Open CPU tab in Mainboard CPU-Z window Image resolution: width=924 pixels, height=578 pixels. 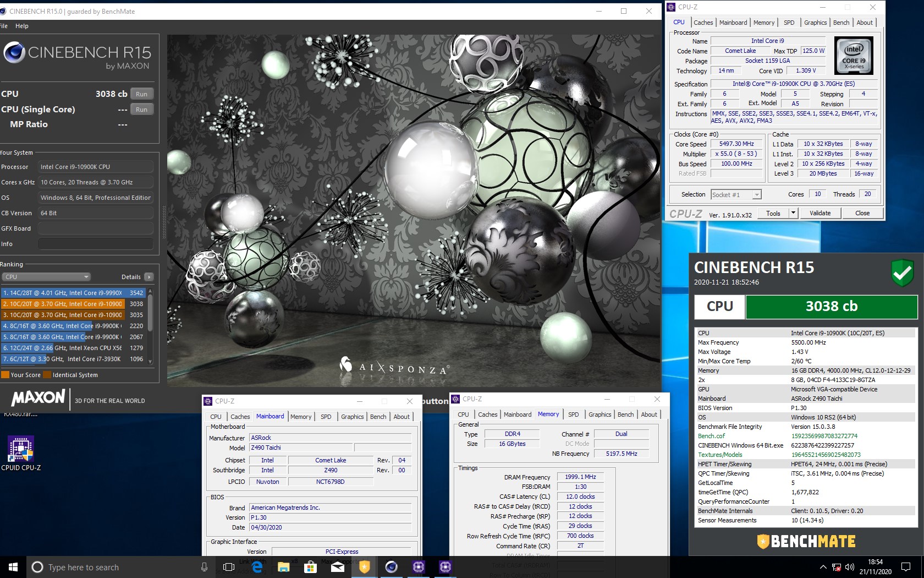pos(216,417)
